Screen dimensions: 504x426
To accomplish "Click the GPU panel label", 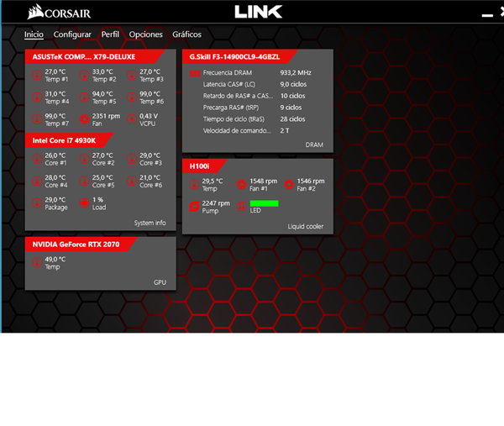I will click(160, 282).
